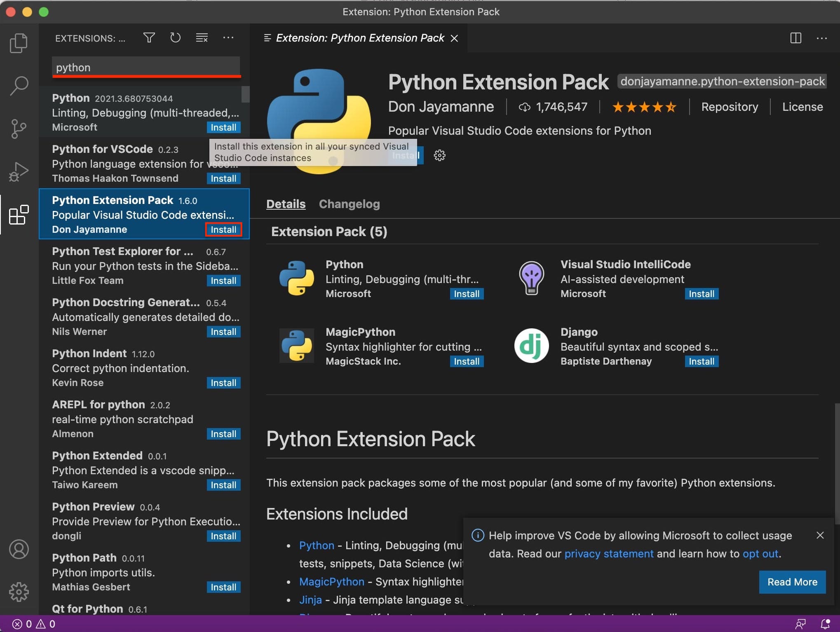
Task: Click the download count 1,746,547
Action: 553,107
